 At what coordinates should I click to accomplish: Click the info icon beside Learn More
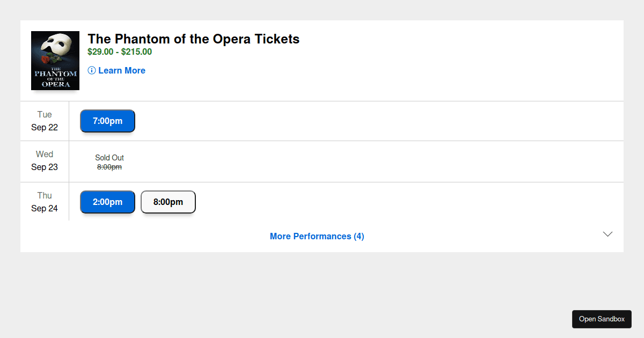tap(92, 71)
